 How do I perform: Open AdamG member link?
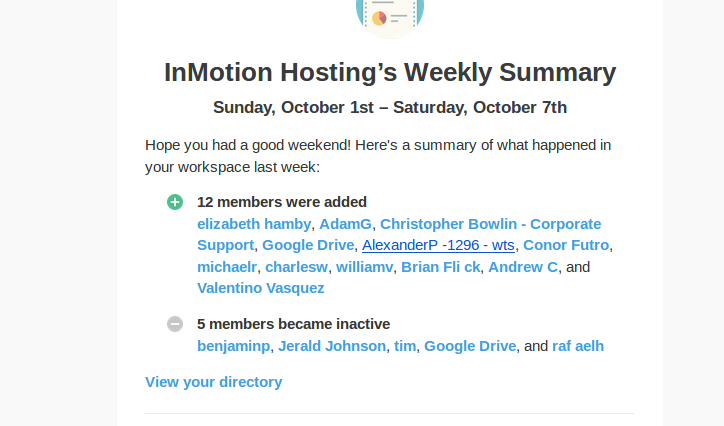point(345,223)
